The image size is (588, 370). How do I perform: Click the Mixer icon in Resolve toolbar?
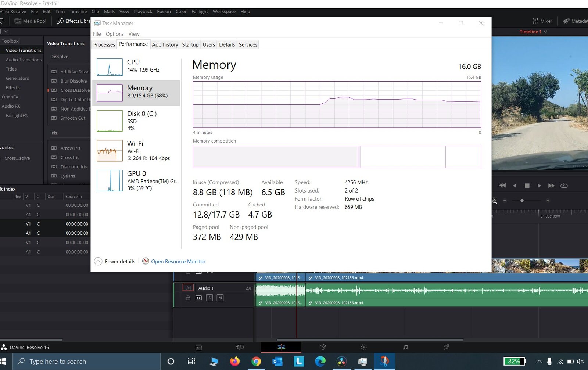pos(535,21)
